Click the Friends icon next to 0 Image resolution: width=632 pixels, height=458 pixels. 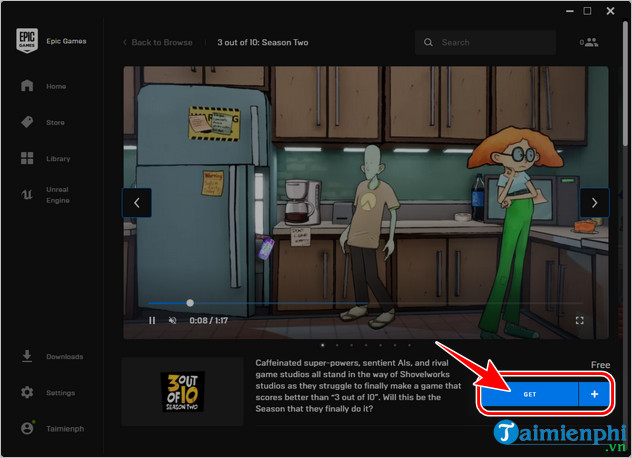click(x=592, y=42)
